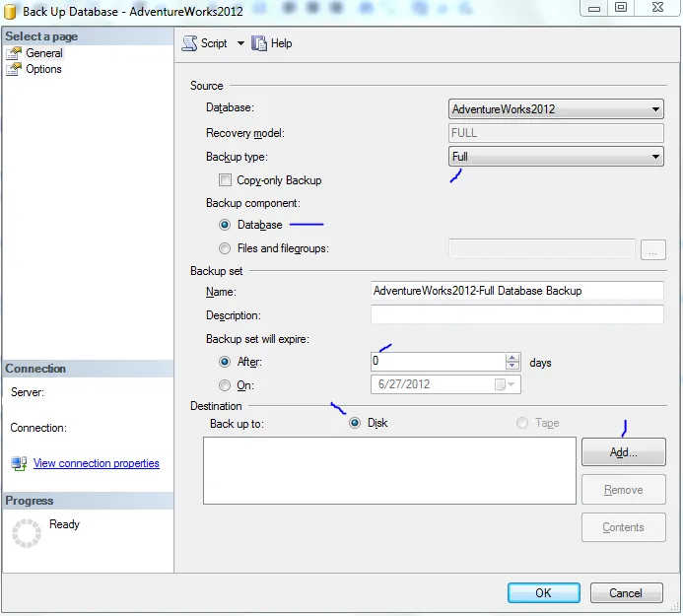Open the Backup type dropdown
Screen dimensions: 683x616
556,157
